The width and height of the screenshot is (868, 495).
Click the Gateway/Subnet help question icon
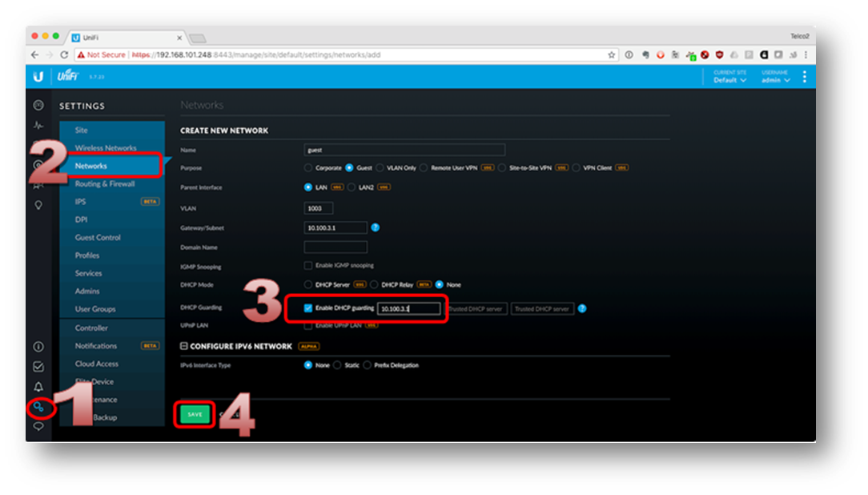[x=376, y=227]
